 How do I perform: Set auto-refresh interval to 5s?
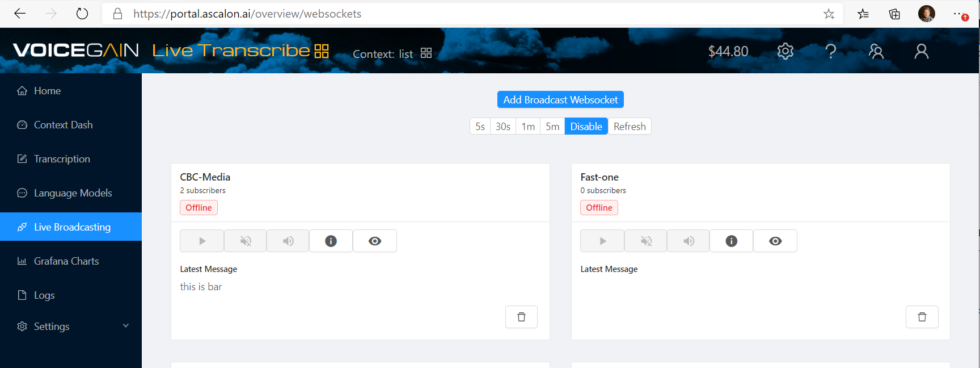pos(480,126)
